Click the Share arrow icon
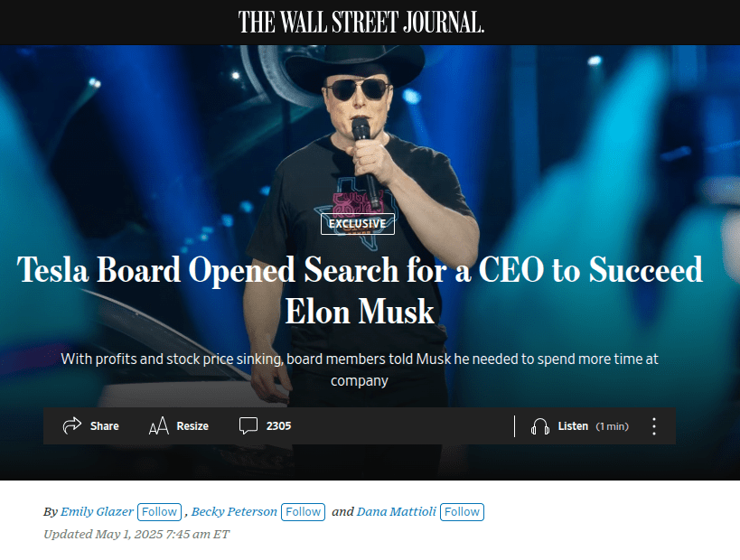Screen dimensions: 740x560 pyautogui.click(x=72, y=425)
